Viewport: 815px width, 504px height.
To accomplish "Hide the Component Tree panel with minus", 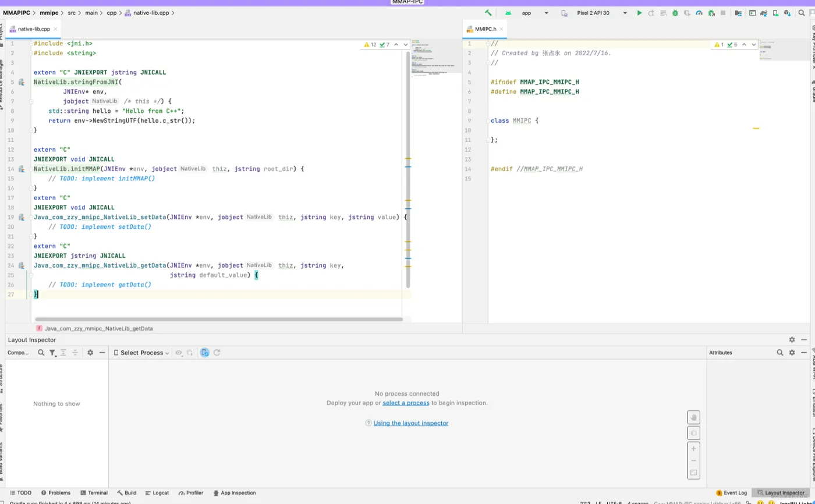I will (102, 353).
